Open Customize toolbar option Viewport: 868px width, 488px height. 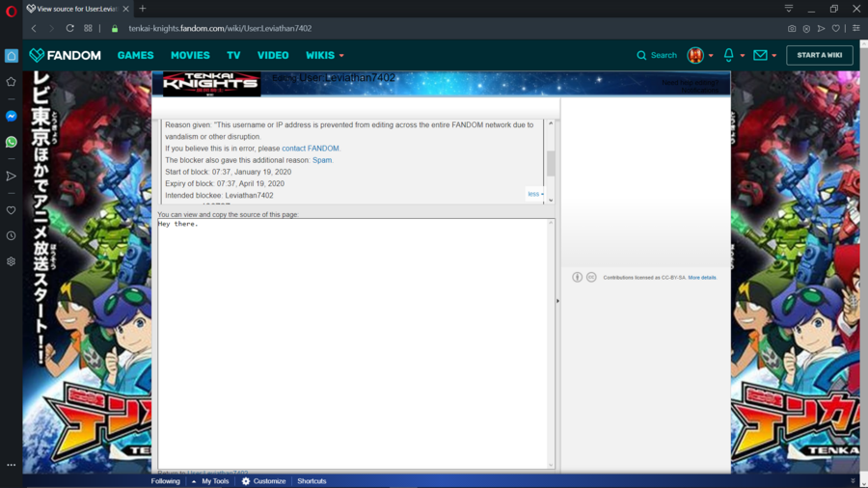(x=263, y=481)
